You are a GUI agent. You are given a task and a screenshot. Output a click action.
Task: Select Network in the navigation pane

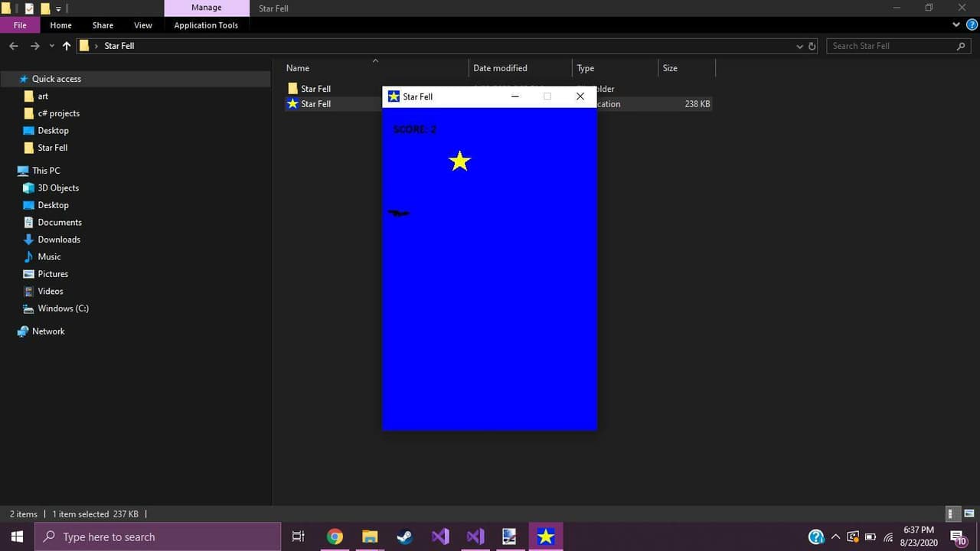coord(48,331)
